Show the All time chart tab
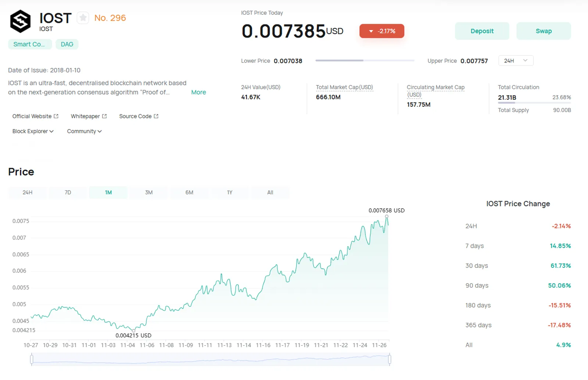 pos(270,192)
